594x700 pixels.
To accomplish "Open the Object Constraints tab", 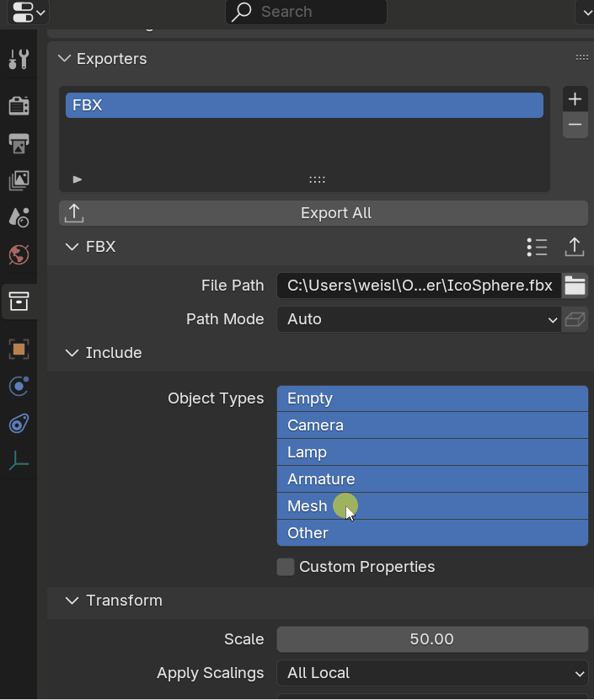I will (x=19, y=424).
